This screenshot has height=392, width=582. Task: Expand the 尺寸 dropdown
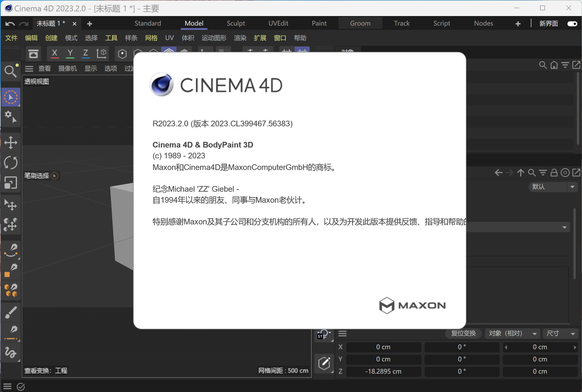point(560,334)
